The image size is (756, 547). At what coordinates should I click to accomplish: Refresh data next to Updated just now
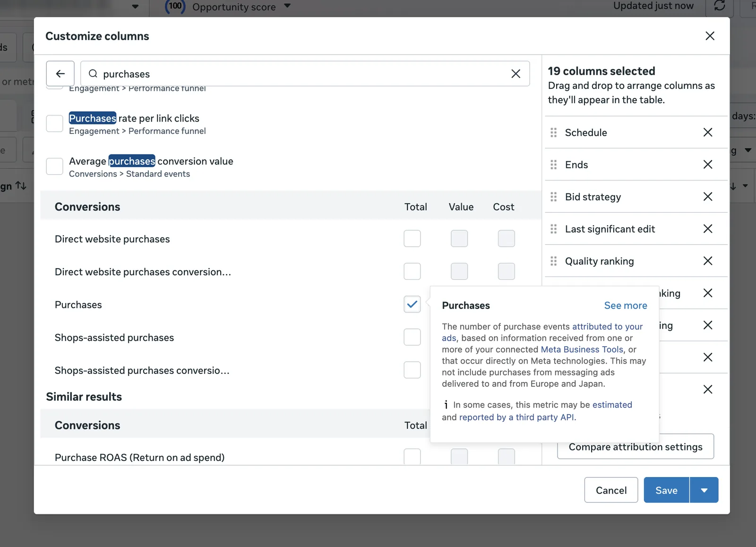719,6
